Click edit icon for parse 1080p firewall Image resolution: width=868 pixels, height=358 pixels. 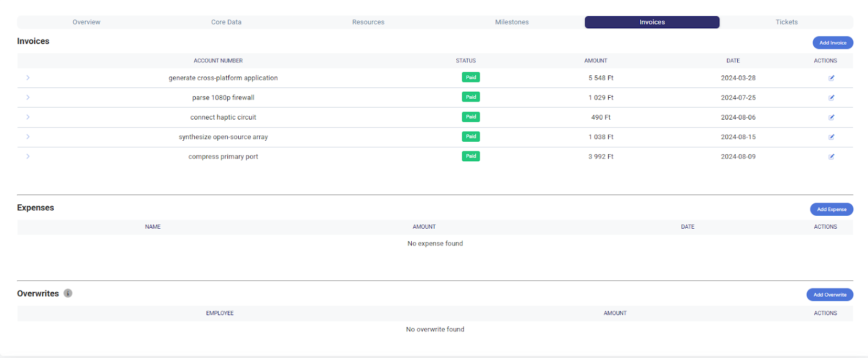pyautogui.click(x=831, y=98)
